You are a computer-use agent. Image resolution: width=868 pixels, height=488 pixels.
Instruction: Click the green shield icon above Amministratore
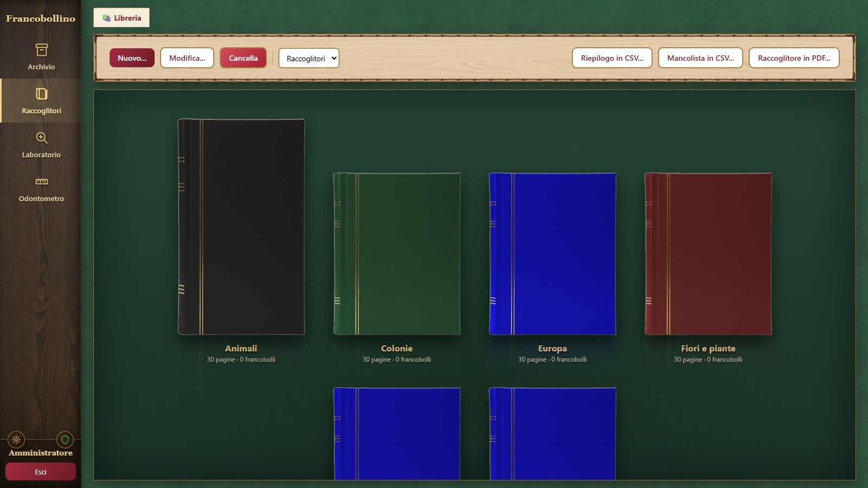(x=65, y=440)
